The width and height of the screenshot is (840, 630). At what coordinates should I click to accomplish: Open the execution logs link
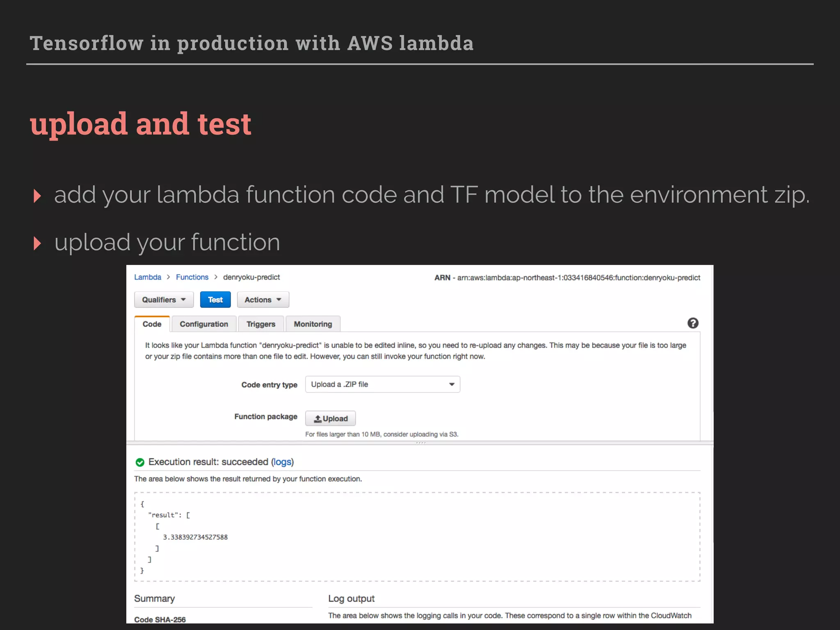click(282, 462)
